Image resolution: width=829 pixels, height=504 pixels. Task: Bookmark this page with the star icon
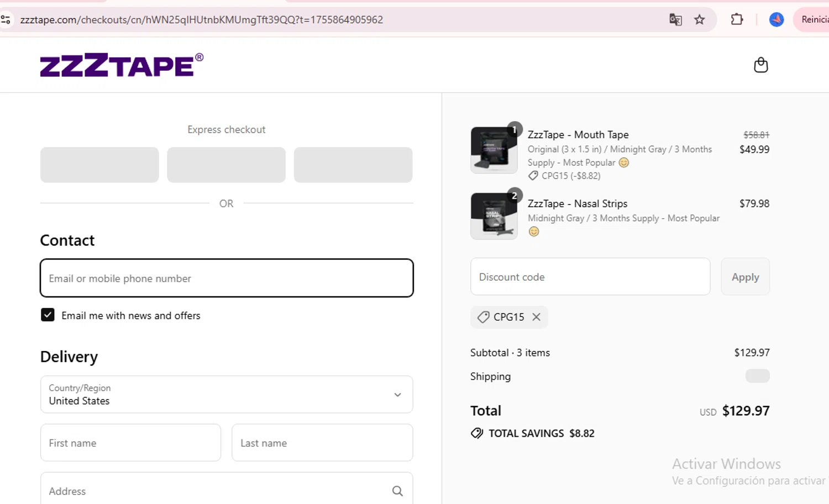700,20
